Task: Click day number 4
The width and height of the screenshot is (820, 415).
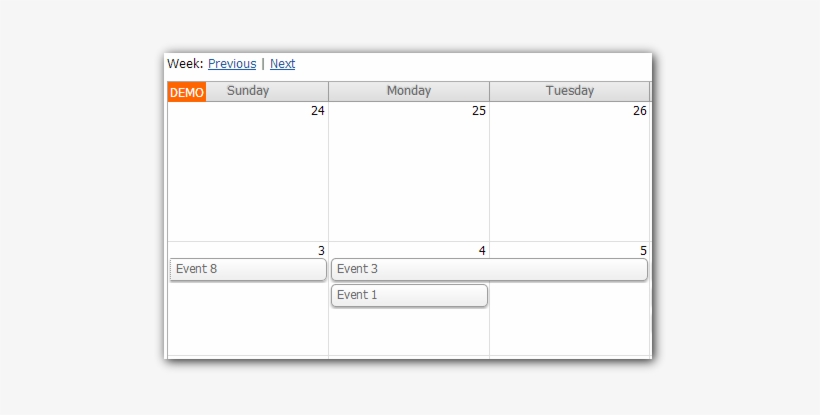Action: (x=482, y=251)
